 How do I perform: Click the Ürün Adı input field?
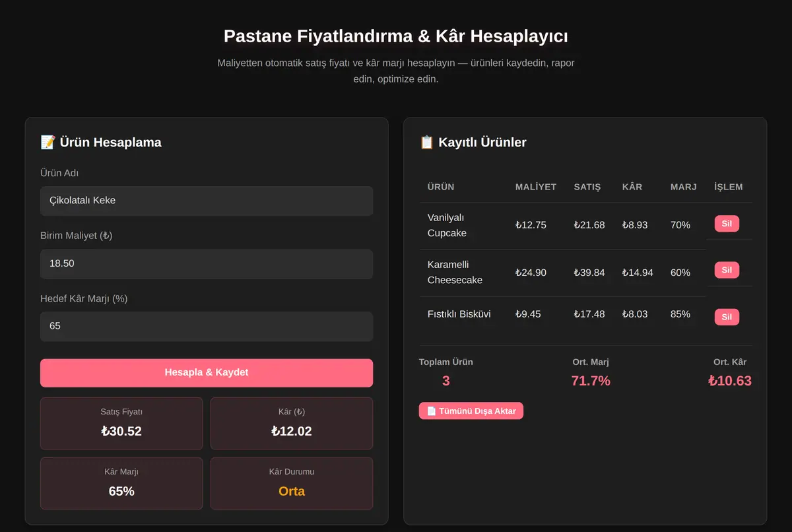point(207,201)
